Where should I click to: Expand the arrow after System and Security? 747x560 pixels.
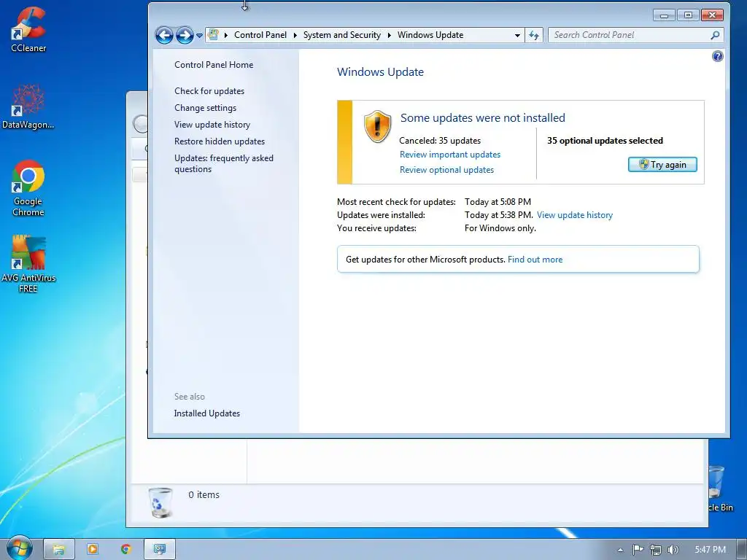click(390, 35)
